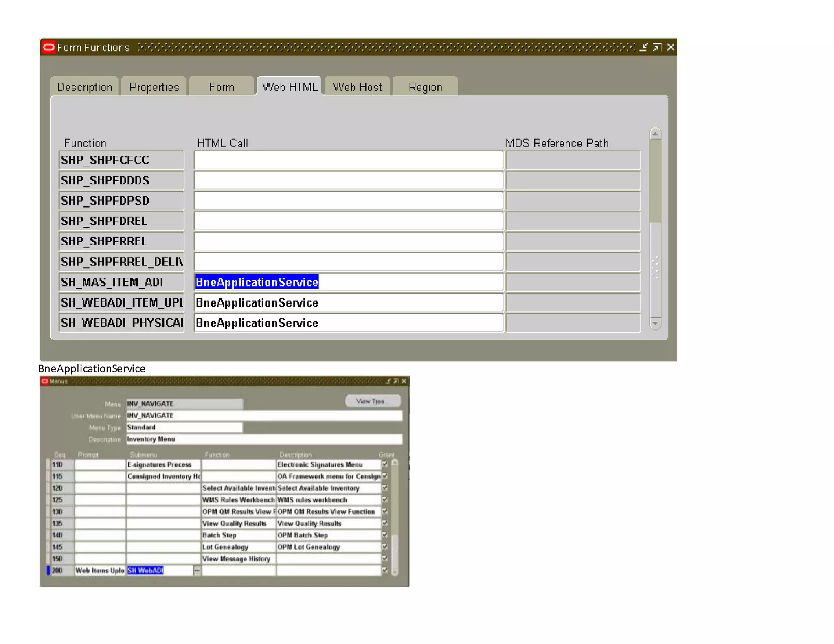Open list of values next to SH WebADI submenu
The image size is (834, 644).
coord(197,570)
